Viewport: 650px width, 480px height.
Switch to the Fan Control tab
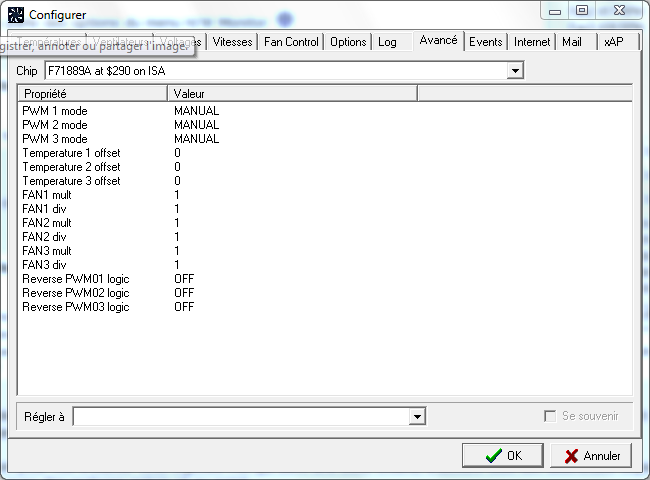coord(291,42)
